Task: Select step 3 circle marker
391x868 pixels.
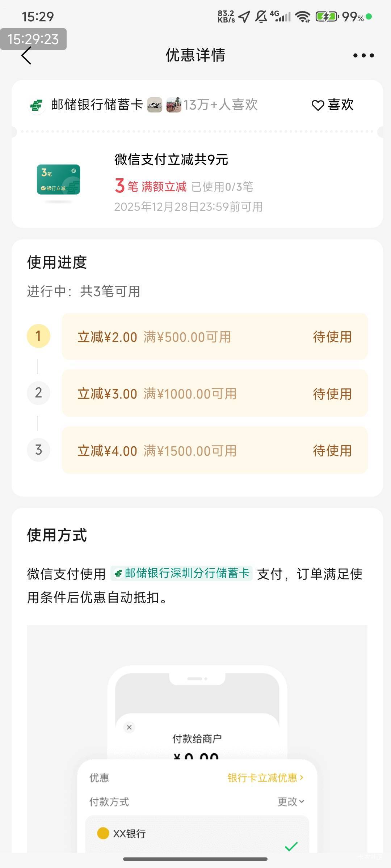Action: [38, 450]
